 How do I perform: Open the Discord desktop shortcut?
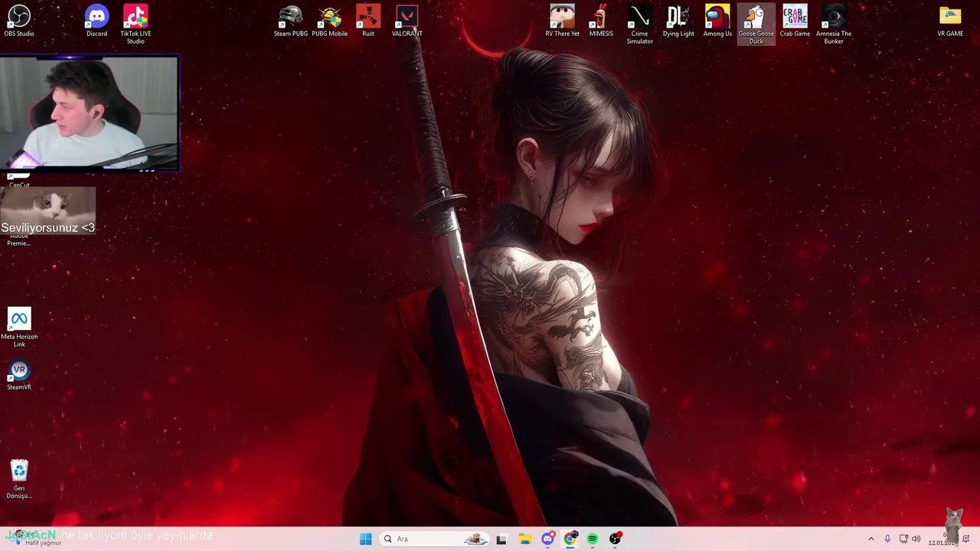[96, 21]
